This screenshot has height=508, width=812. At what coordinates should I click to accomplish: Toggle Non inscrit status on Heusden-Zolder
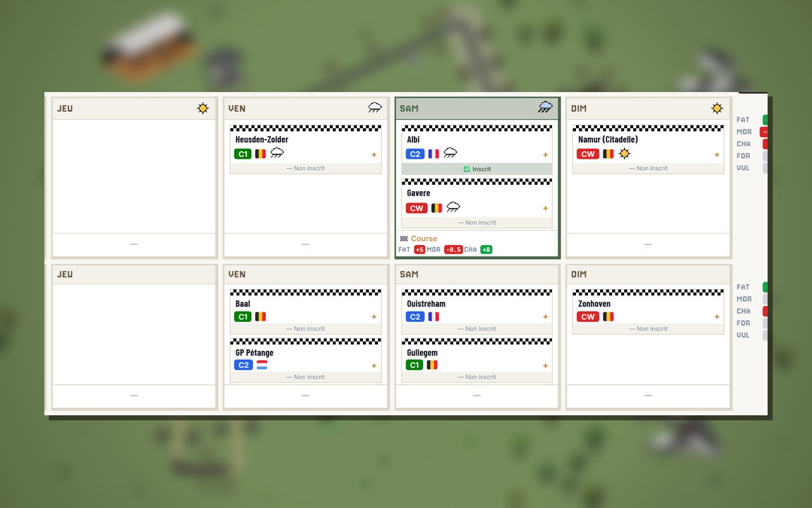tap(306, 168)
